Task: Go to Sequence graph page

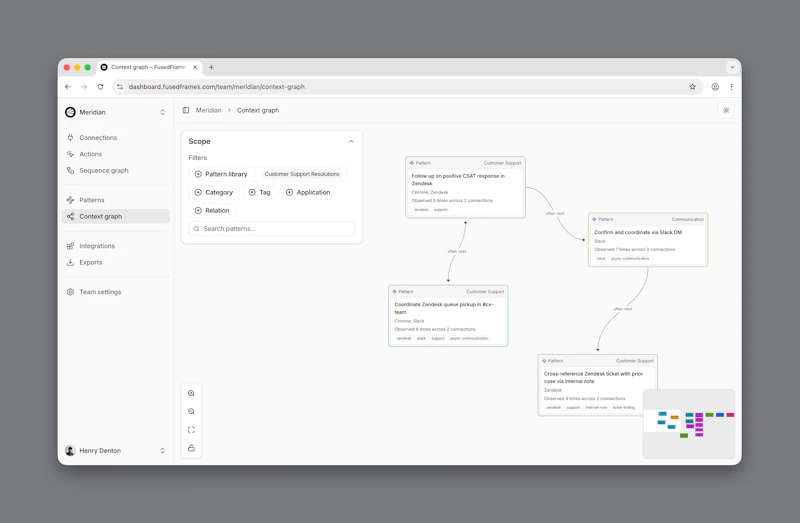Action: [x=115, y=170]
